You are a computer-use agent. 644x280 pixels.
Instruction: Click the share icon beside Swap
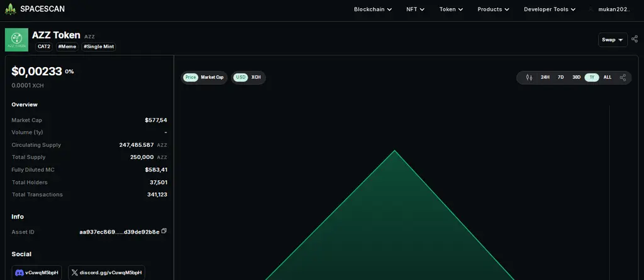coord(635,39)
